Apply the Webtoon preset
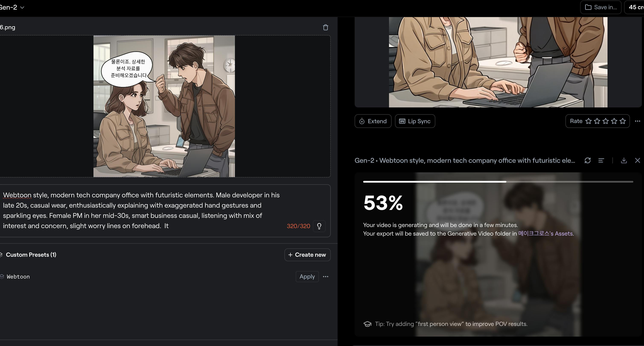The height and width of the screenshot is (346, 644). tap(307, 276)
